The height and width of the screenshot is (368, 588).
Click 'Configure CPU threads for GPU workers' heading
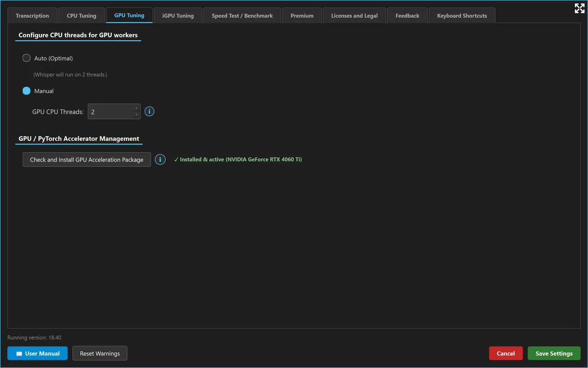78,35
